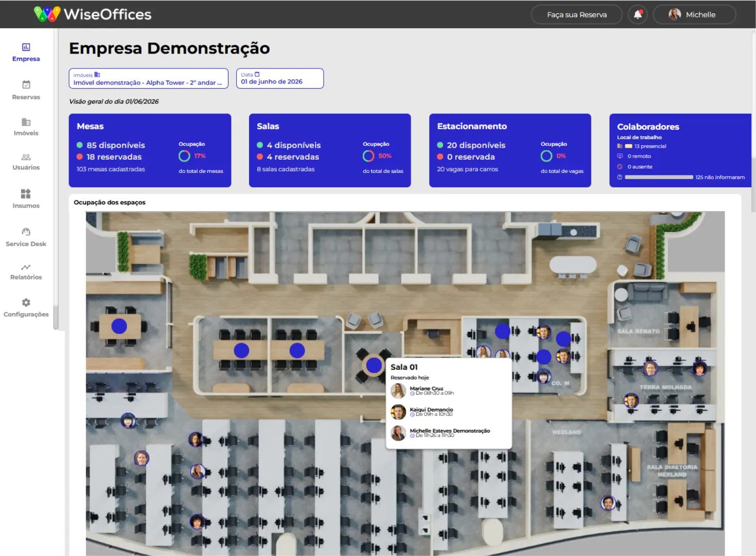
Task: Open the Salas summary card
Action: coord(330,150)
